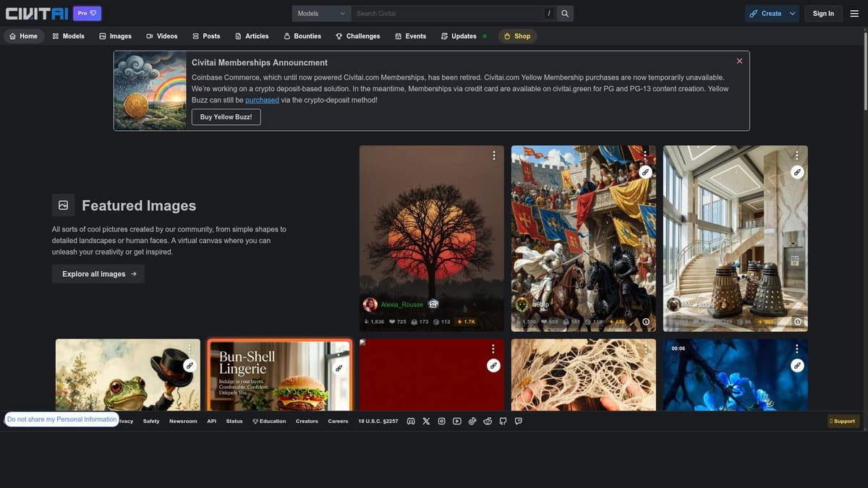Open three-dot menu on red sun tree image
The width and height of the screenshot is (868, 488).
(x=494, y=155)
